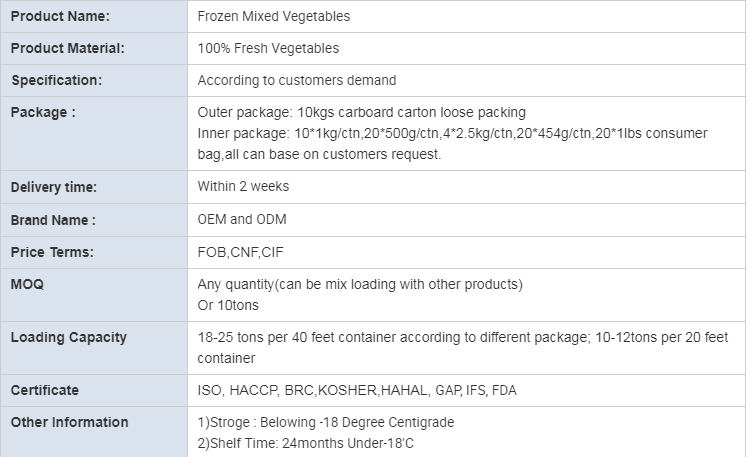
Task: Click the Product Material label
Action: pos(67,48)
